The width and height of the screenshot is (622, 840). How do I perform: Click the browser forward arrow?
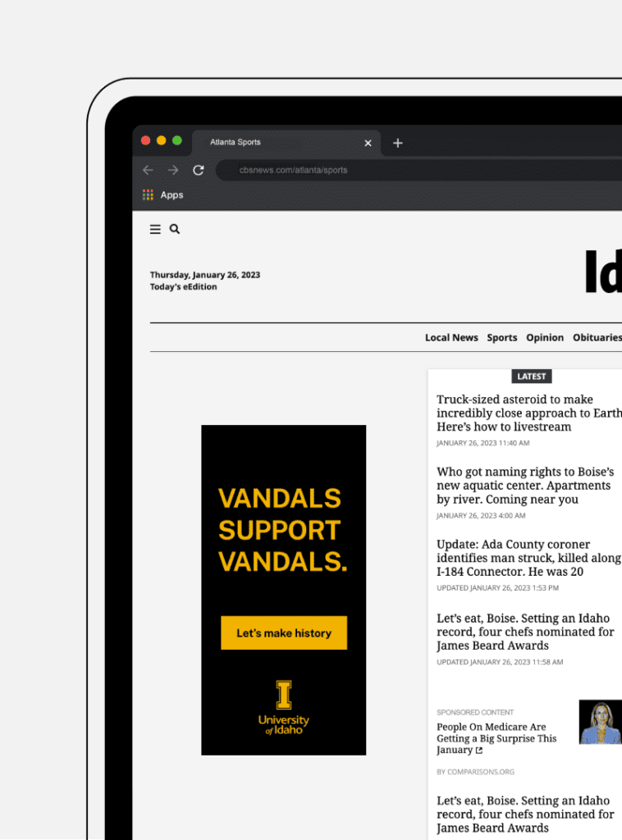tap(173, 170)
